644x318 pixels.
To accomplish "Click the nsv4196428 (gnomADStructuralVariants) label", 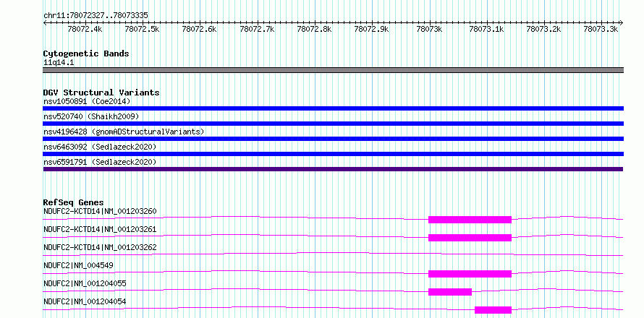I will [124, 132].
